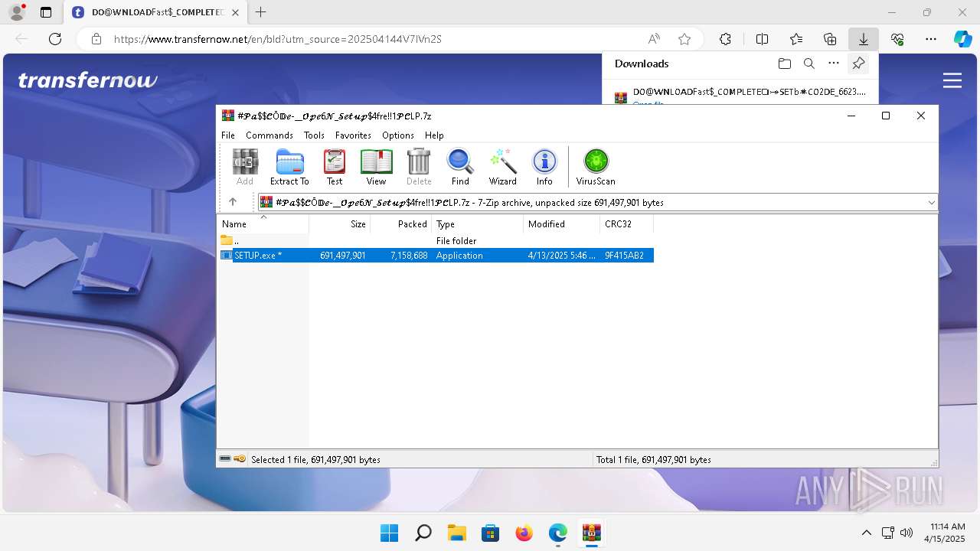Click the browser address bar URL

278,39
